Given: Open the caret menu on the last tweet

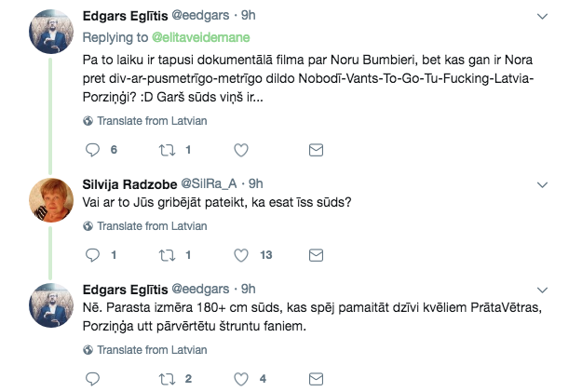Looking at the screenshot, I should tap(545, 289).
